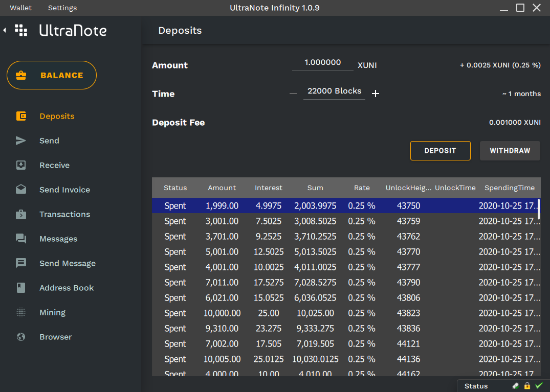This screenshot has height=392, width=550.
Task: Open the Send Message page
Action: point(68,263)
